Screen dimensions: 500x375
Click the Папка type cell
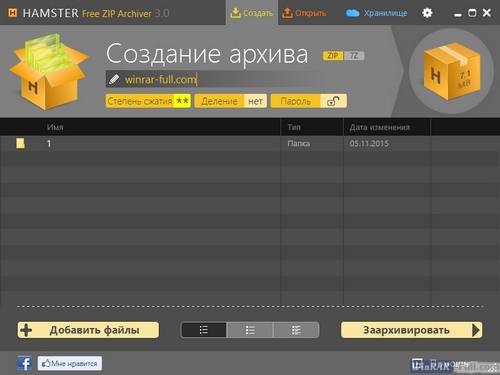click(299, 144)
